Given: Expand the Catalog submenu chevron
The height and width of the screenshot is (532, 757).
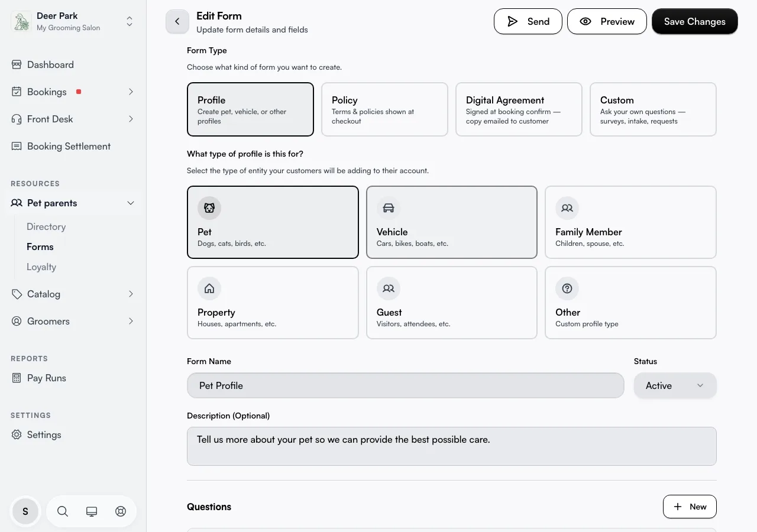Looking at the screenshot, I should (131, 294).
